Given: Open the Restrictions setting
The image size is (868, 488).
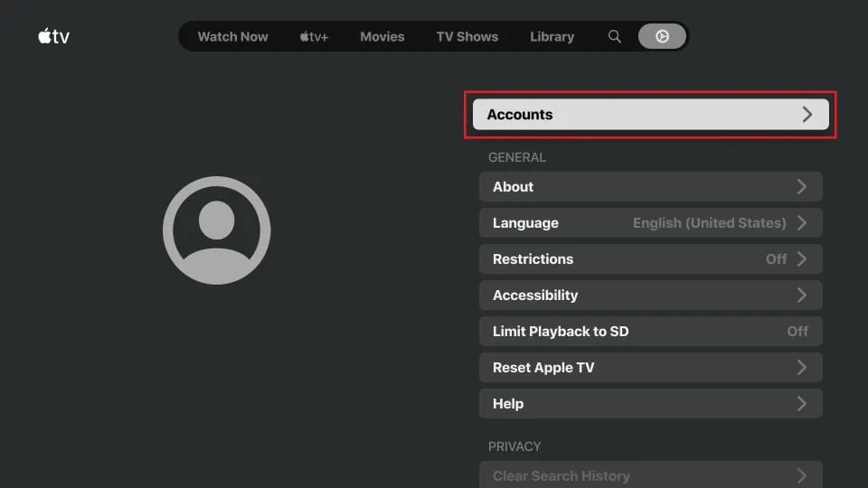Looking at the screenshot, I should coord(650,259).
